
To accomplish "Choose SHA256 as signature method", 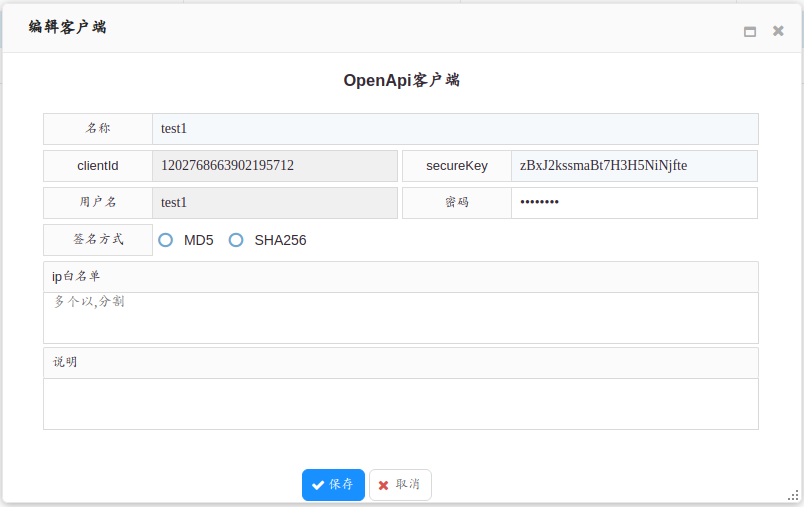I will tap(237, 240).
